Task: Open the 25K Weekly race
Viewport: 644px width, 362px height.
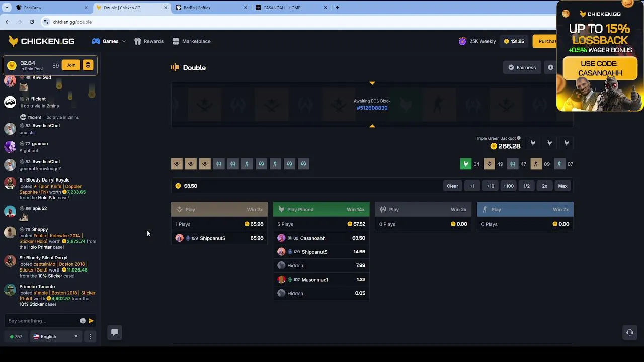Action: tap(477, 41)
